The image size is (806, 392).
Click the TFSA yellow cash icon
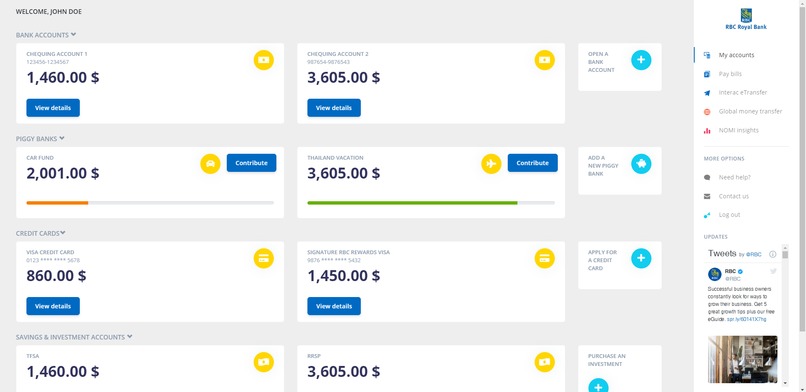pyautogui.click(x=264, y=362)
